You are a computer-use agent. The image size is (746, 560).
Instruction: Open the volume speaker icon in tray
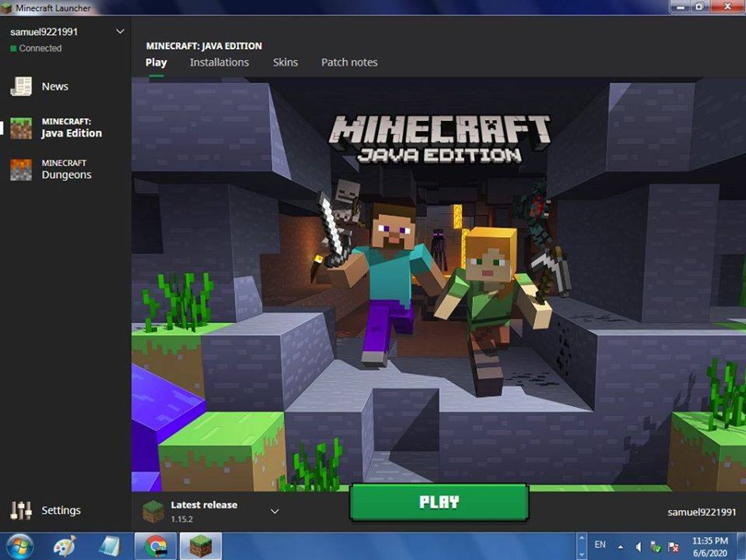pos(638,547)
